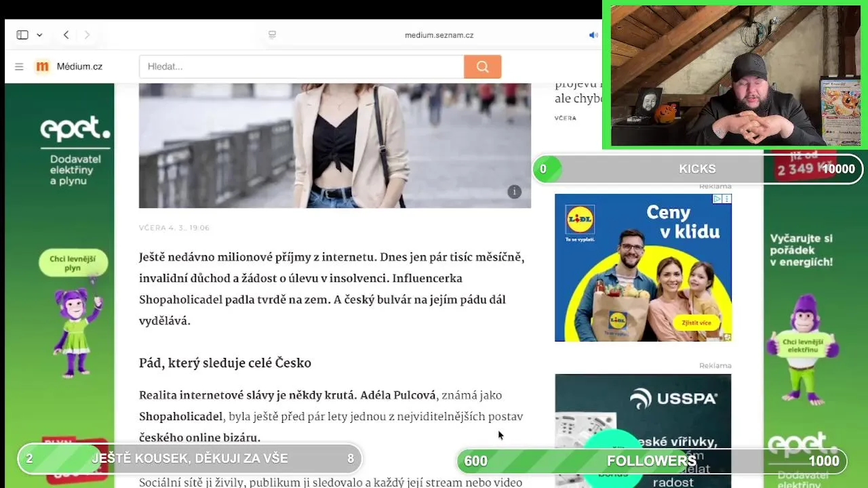868x488 pixels.
Task: Open the hamburger menu on Médium.cz
Action: pyautogui.click(x=19, y=66)
